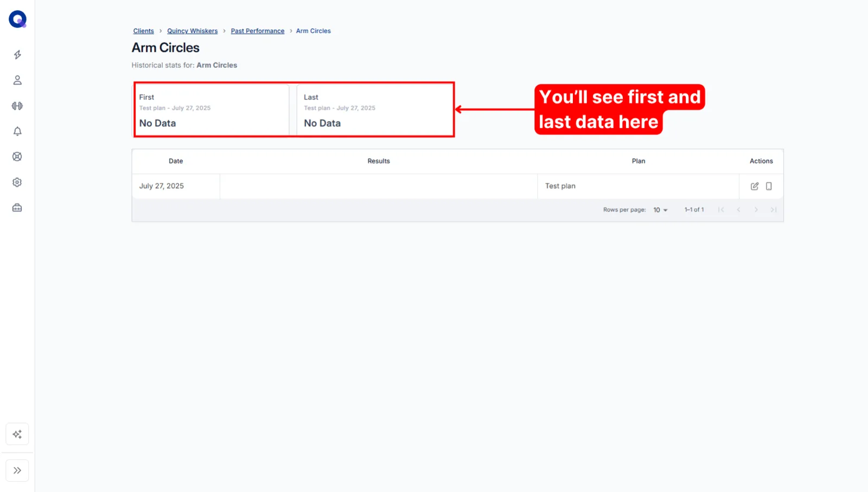Go to first page of results
This screenshot has width=868, height=492.
click(721, 210)
